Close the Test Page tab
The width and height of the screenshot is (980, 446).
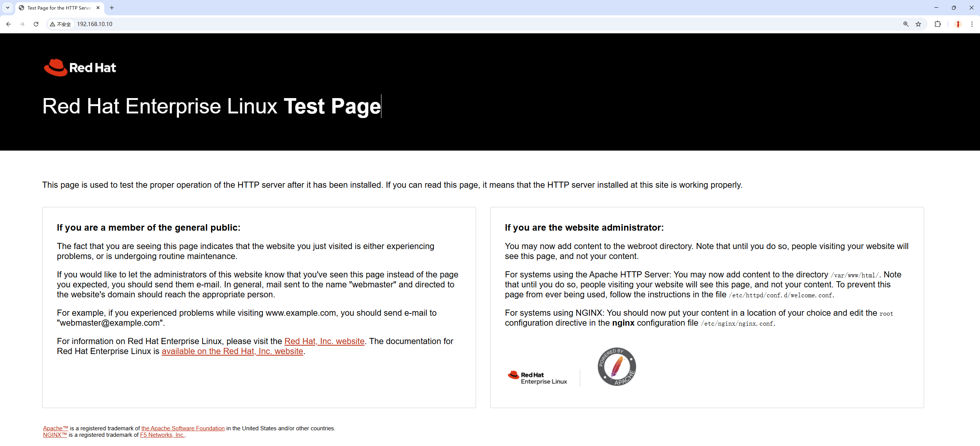coord(98,8)
